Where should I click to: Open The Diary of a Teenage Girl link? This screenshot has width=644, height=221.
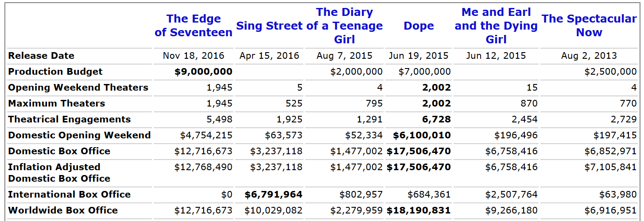coord(345,26)
